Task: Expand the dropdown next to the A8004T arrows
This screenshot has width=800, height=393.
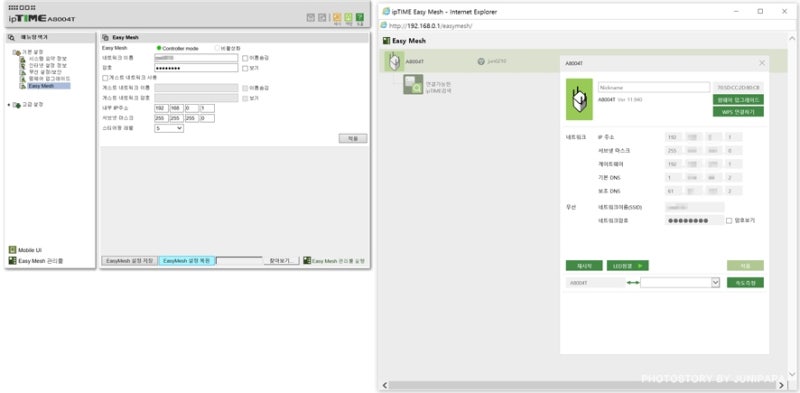Action: pyautogui.click(x=680, y=282)
